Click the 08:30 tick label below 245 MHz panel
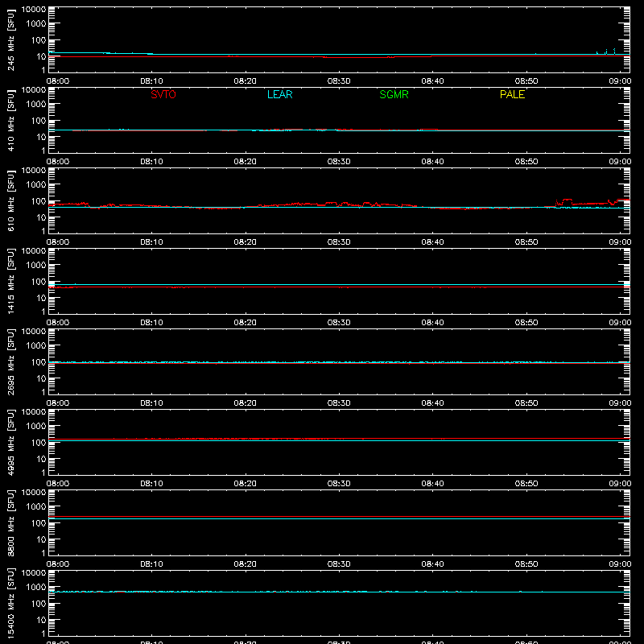Viewport: 644px width, 644px height. tap(339, 81)
